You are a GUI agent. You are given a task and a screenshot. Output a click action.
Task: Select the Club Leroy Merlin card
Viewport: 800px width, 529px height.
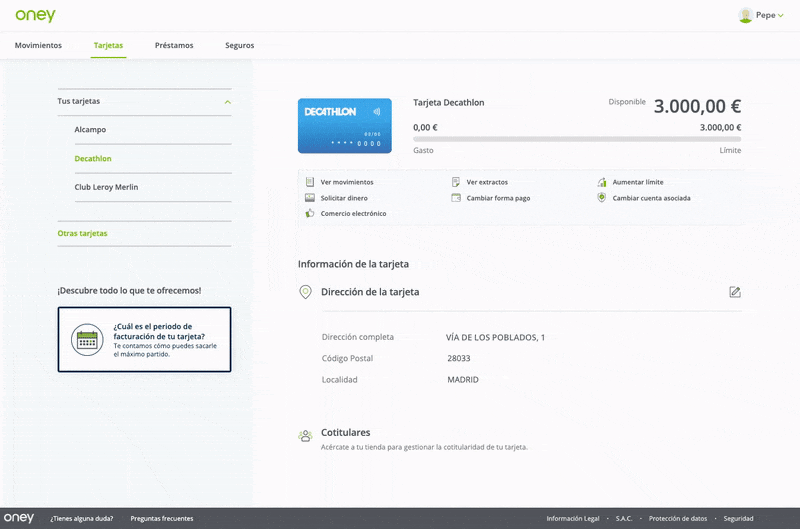(106, 187)
